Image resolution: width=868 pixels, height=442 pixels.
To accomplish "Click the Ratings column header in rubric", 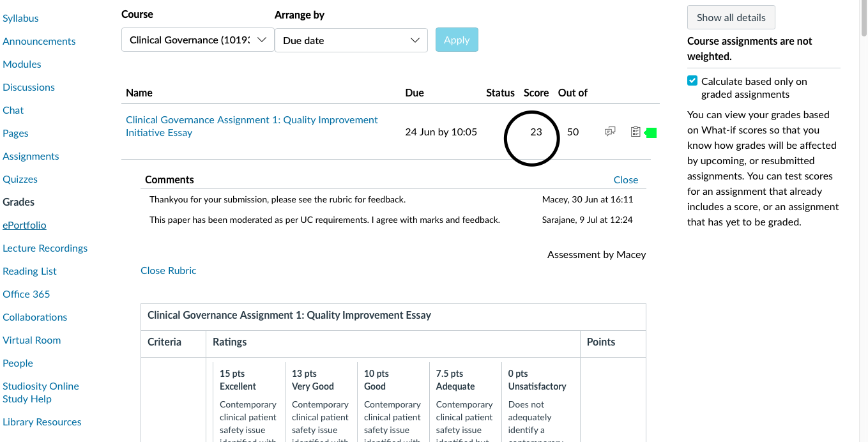I will [230, 342].
